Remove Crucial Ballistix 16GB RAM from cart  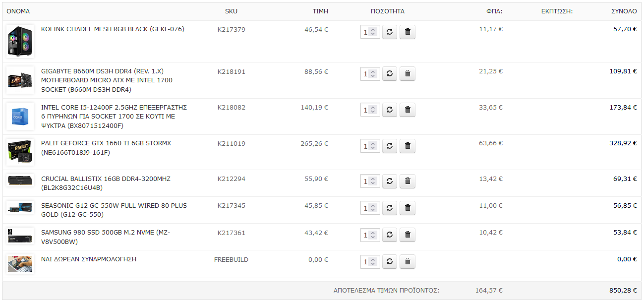408,181
